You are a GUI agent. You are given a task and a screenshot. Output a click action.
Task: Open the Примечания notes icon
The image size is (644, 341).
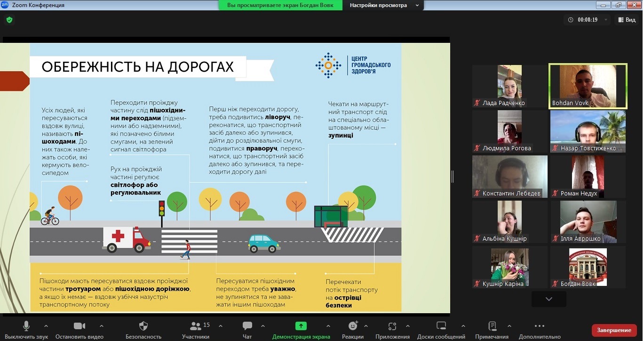492,326
